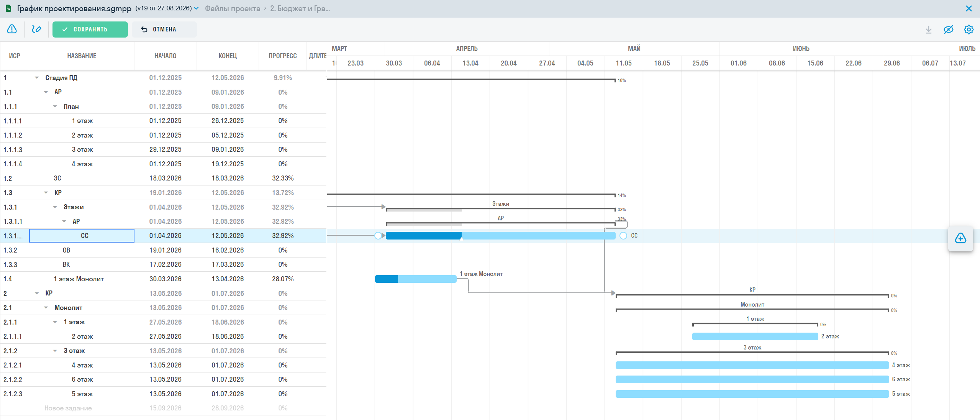Click the СС task progress bar
This screenshot has height=420, width=980.
pyautogui.click(x=500, y=236)
